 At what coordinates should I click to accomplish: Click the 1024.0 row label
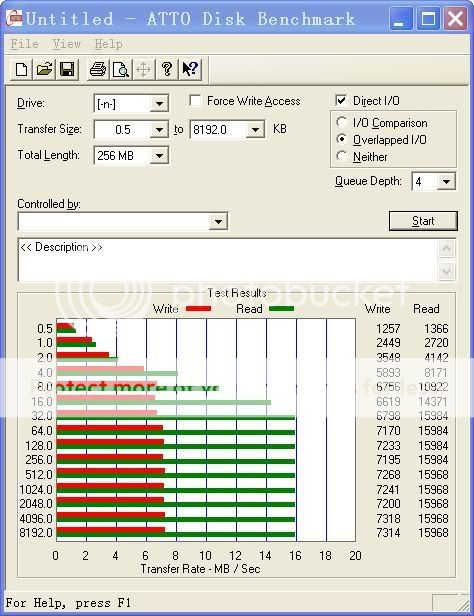point(36,490)
